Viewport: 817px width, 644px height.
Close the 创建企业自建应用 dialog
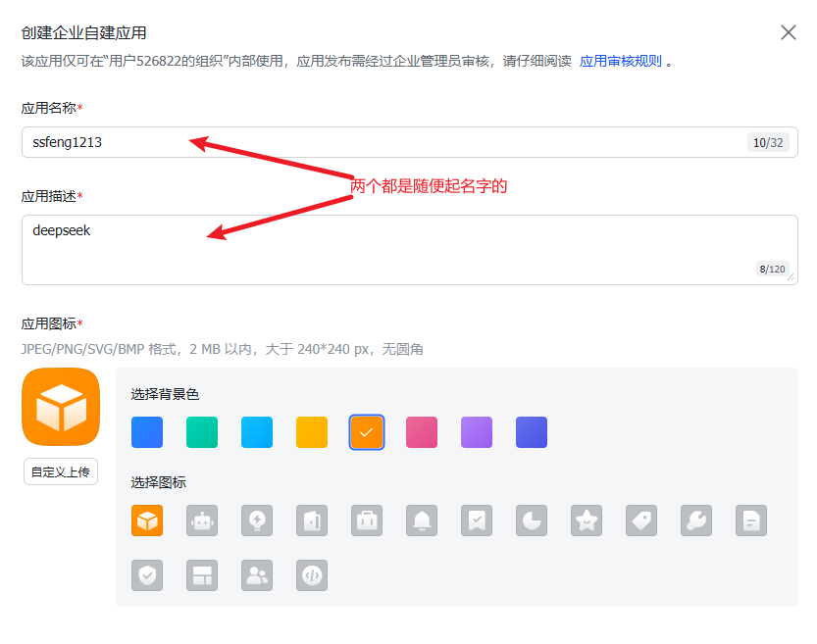click(789, 32)
